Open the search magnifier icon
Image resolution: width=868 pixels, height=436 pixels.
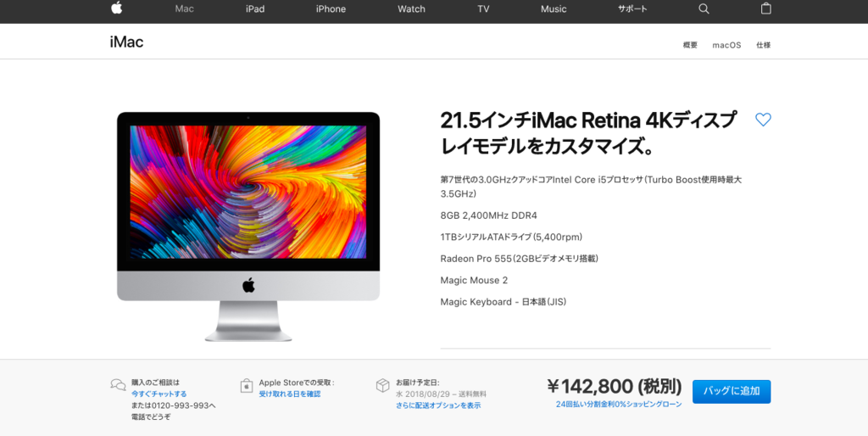704,8
